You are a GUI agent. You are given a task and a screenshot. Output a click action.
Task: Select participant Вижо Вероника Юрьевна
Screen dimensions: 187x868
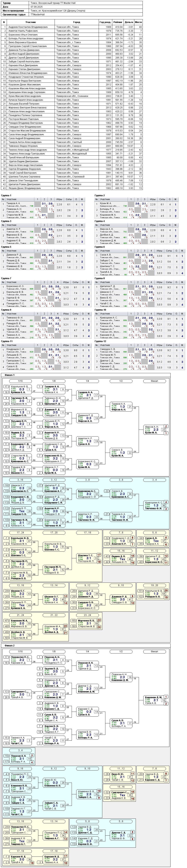click(x=23, y=42)
